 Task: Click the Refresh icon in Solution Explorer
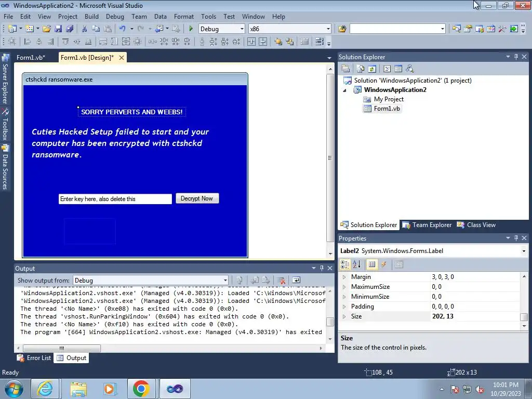372,69
